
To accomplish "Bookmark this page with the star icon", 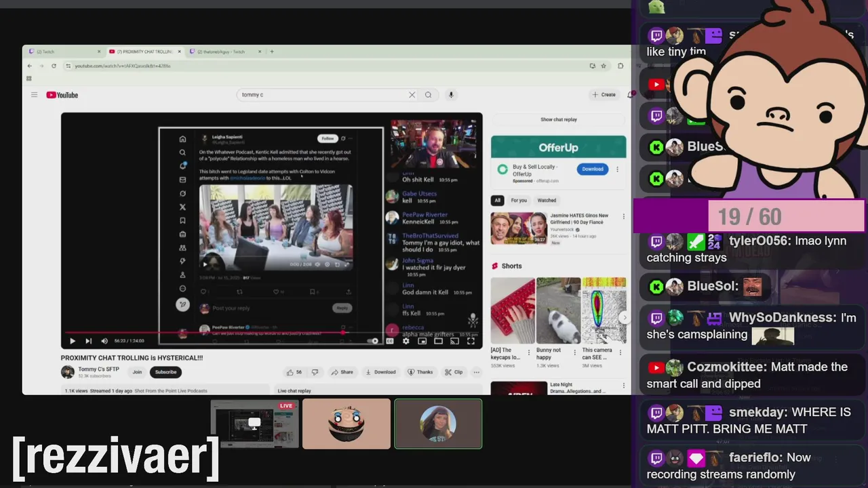I will (x=602, y=66).
